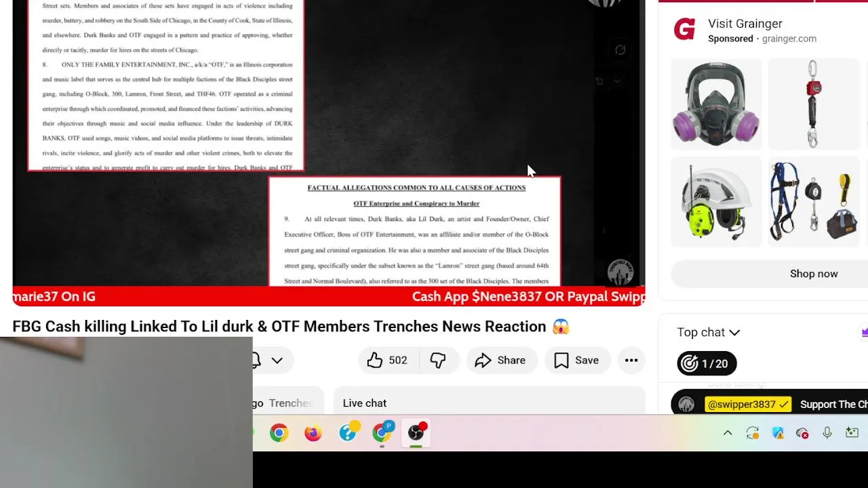The image size is (868, 488).
Task: Open the three-dot more actions menu
Action: point(631,361)
